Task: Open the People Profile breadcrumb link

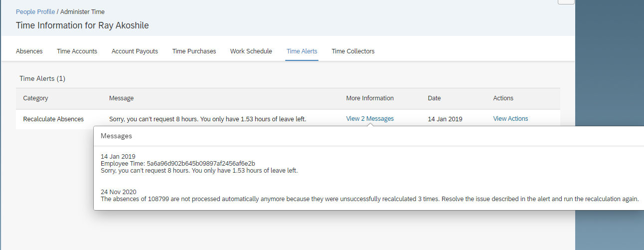Action: pyautogui.click(x=35, y=11)
